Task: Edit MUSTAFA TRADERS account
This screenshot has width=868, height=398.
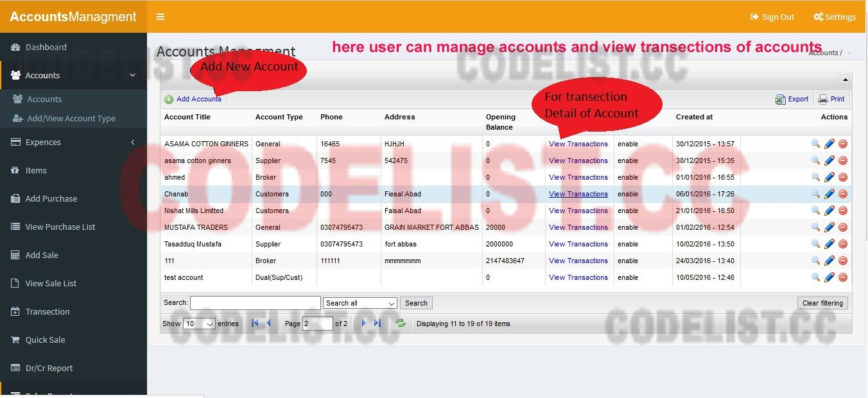Action: 829,227
